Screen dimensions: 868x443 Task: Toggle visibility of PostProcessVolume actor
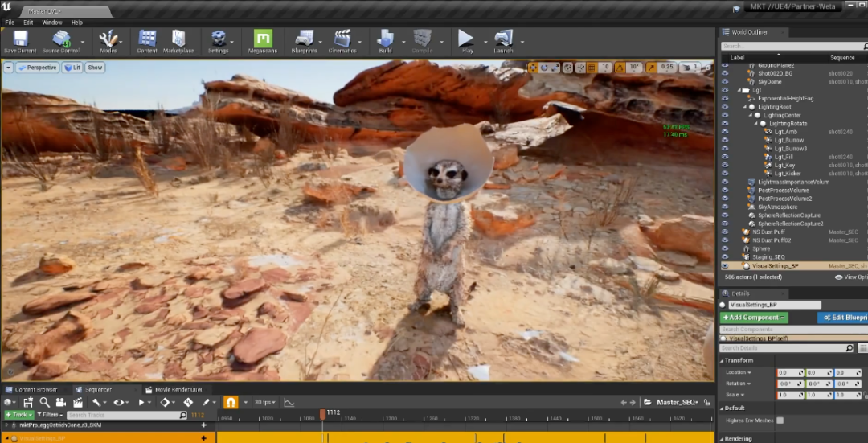[725, 191]
